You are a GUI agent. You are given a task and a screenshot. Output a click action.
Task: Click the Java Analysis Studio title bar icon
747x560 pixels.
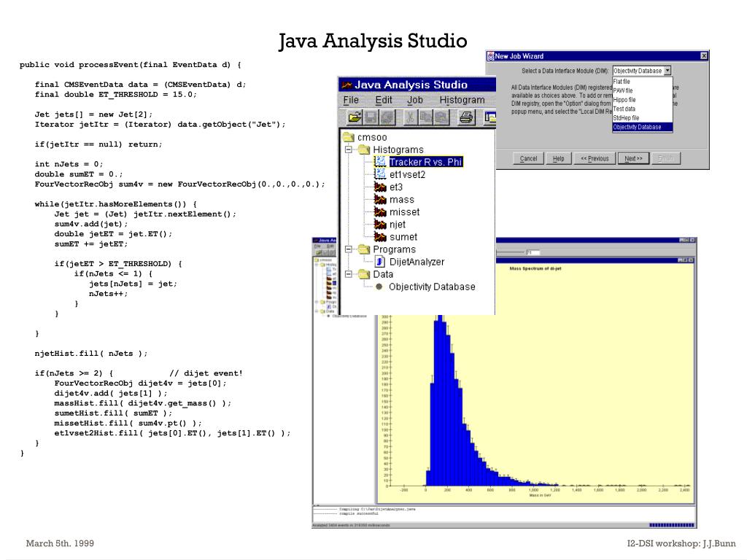pyautogui.click(x=347, y=85)
